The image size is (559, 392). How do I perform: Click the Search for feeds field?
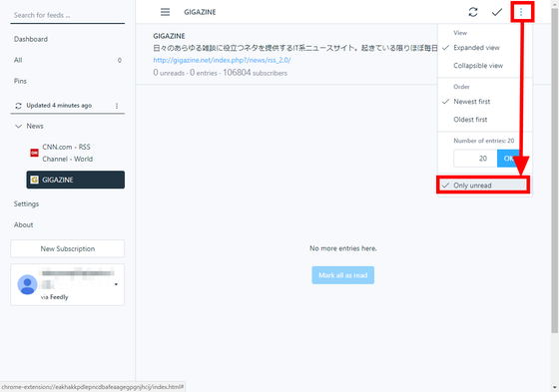tap(68, 15)
